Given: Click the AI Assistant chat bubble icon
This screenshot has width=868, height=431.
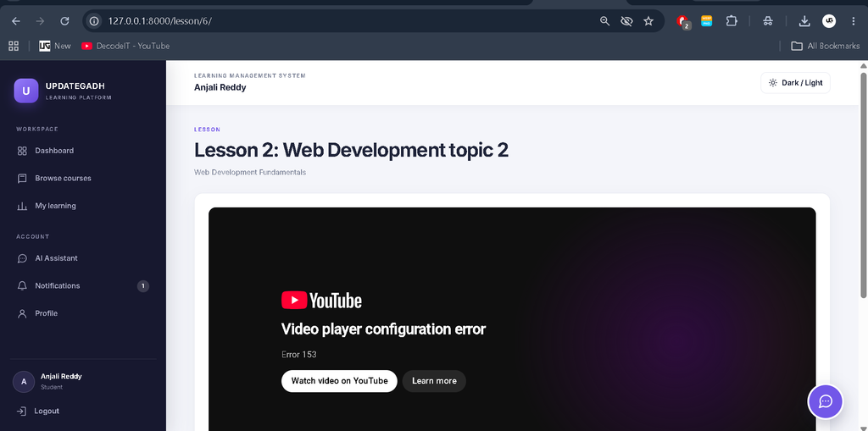Looking at the screenshot, I should 22,258.
